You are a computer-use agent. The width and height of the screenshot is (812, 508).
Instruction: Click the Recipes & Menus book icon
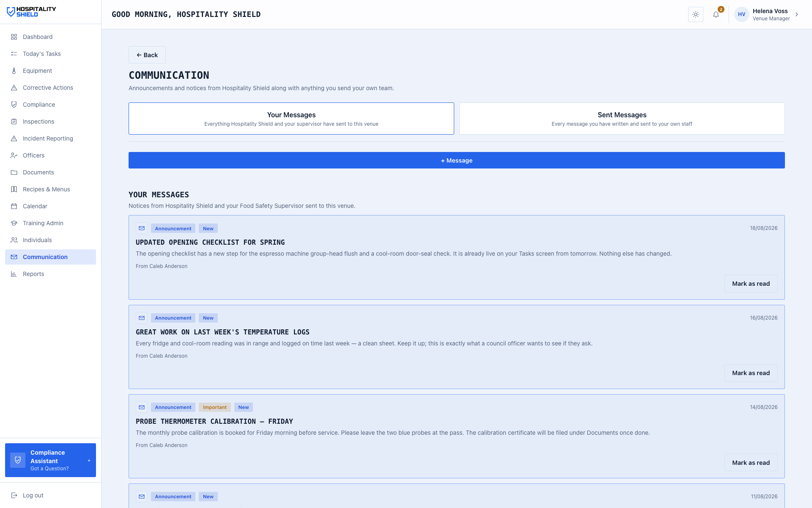[x=14, y=189]
